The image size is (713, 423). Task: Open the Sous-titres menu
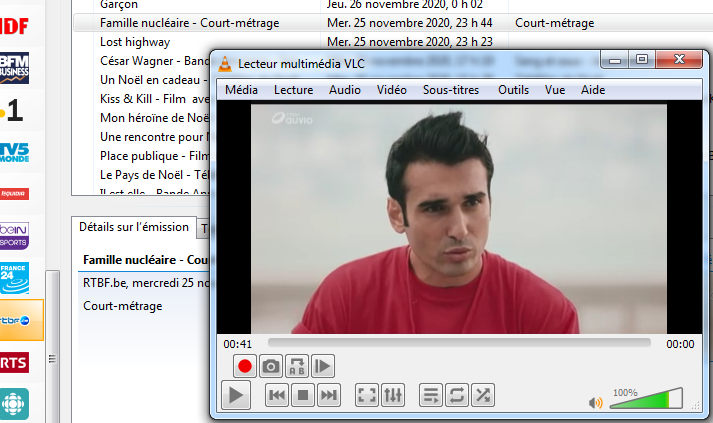(450, 90)
